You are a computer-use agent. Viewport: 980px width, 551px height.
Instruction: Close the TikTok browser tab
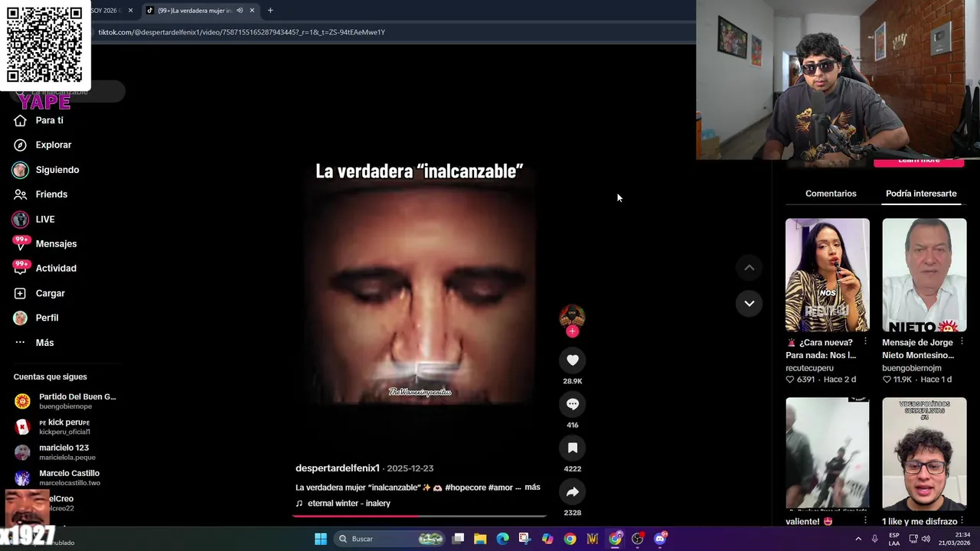[252, 11]
